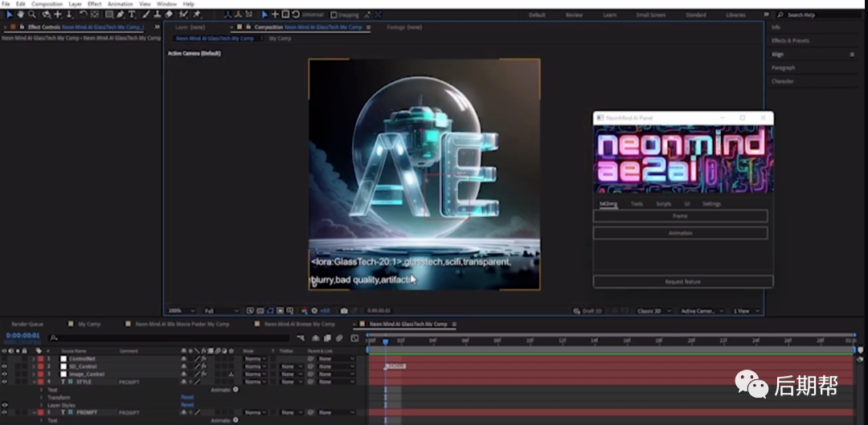The image size is (868, 425).
Task: Select the Puppet Pin tool
Action: click(197, 14)
